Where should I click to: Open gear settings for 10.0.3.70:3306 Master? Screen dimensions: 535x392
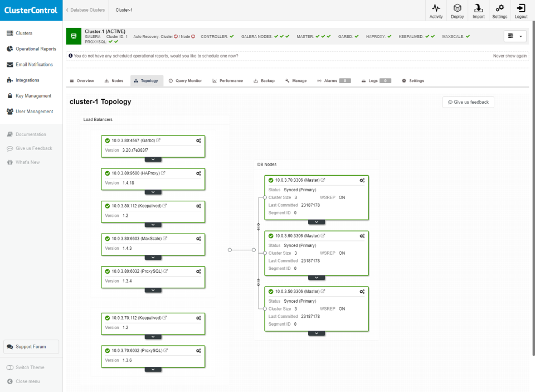click(362, 180)
